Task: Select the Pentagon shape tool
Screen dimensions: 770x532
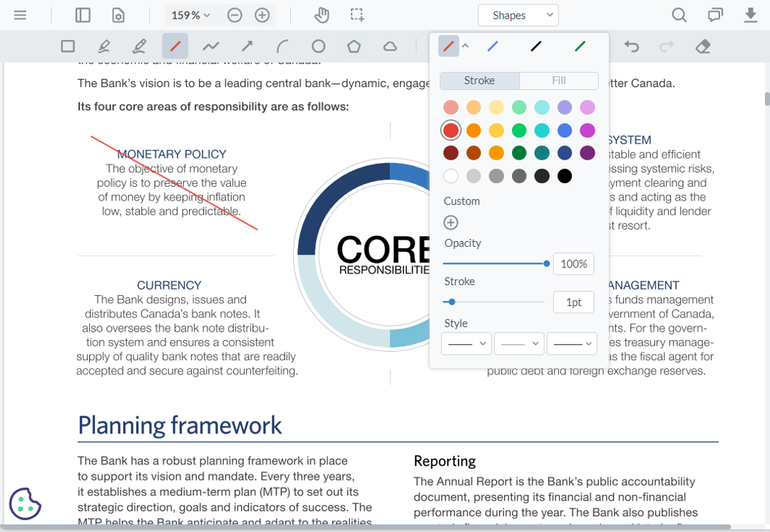Action: (354, 46)
